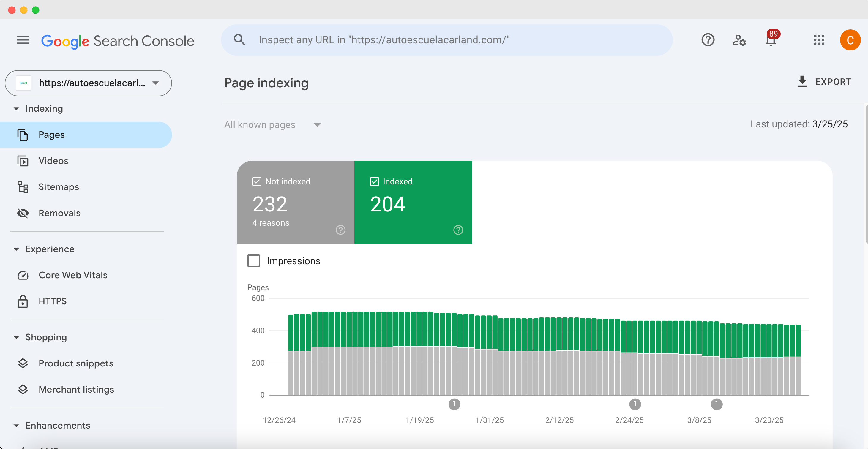Open the Google apps grid
Viewport: 868px width, 449px height.
819,40
